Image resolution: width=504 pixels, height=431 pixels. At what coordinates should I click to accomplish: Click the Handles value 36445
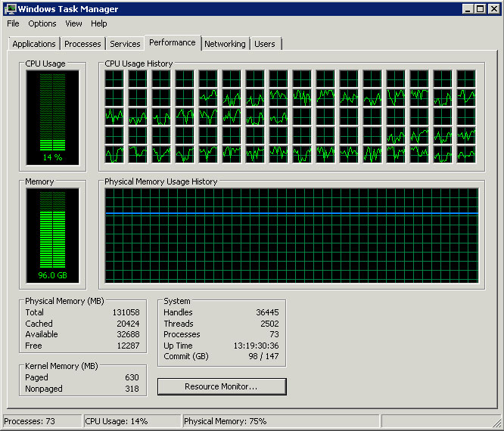tap(267, 312)
